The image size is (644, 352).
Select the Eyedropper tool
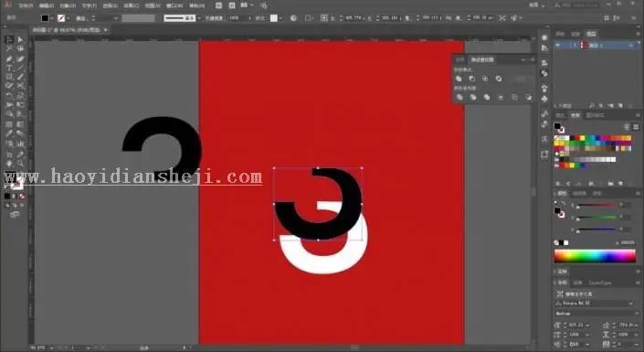tap(9, 133)
